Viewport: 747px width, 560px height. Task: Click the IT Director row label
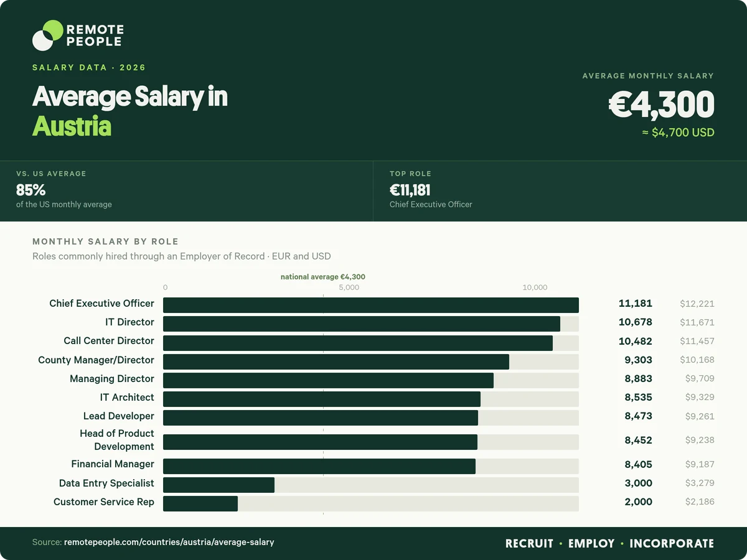130,322
